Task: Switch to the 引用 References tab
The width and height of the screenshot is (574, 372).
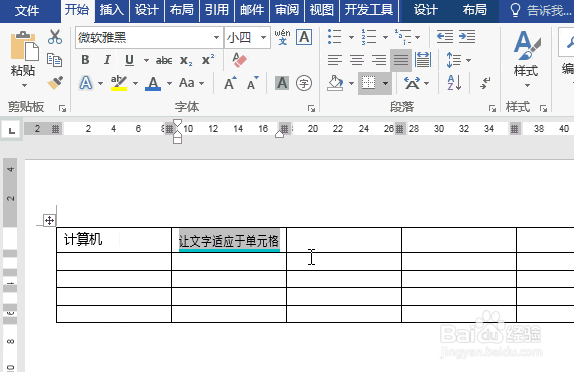Action: [x=217, y=10]
